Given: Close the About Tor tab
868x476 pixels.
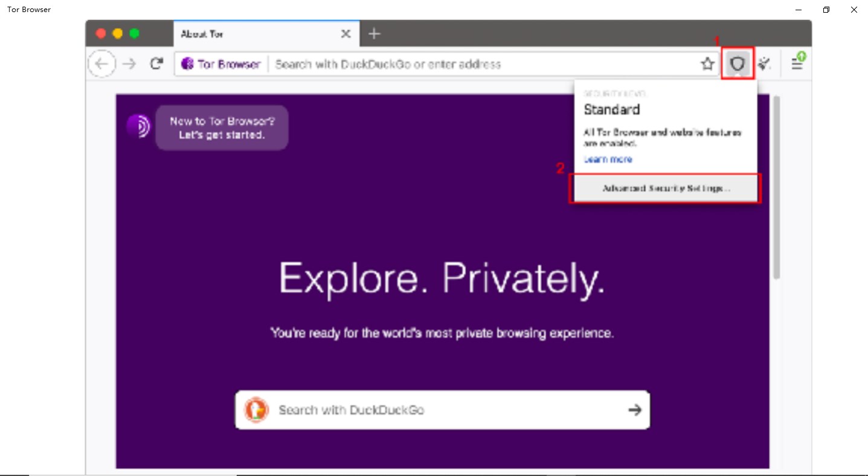Looking at the screenshot, I should pyautogui.click(x=346, y=34).
